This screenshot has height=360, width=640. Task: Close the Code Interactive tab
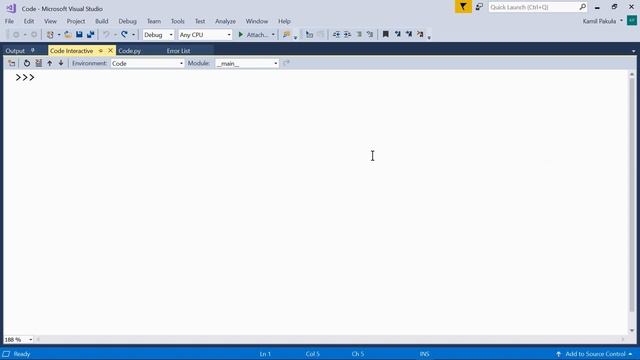[x=110, y=51]
